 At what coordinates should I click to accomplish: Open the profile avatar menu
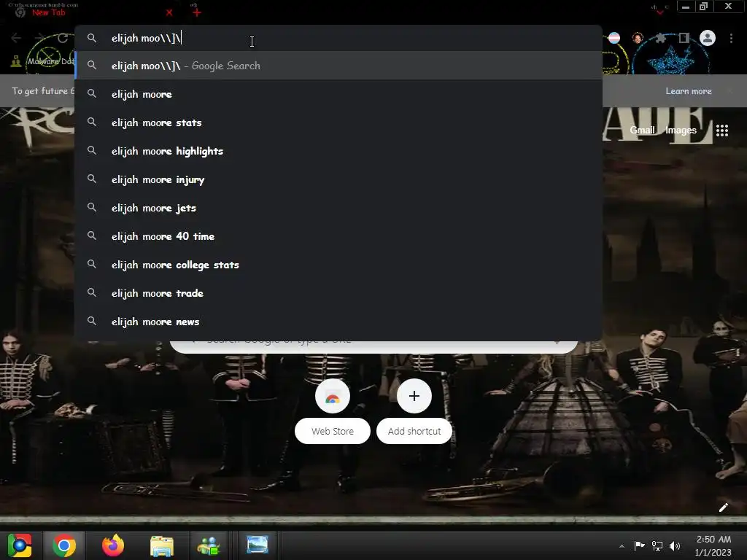pos(708,38)
